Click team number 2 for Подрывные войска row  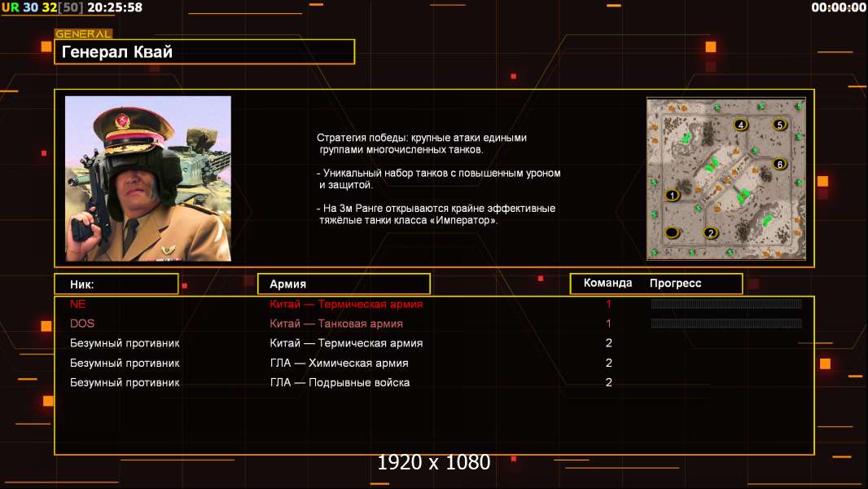608,383
